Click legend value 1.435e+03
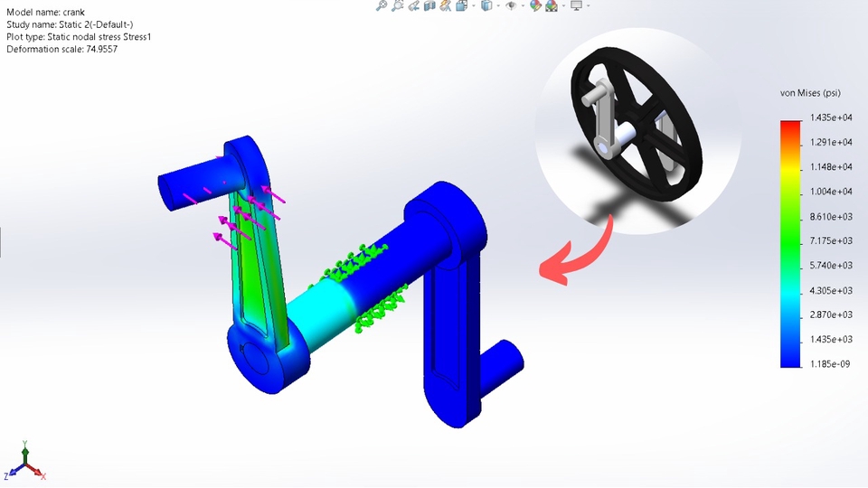This screenshot has width=868, height=488. 831,339
